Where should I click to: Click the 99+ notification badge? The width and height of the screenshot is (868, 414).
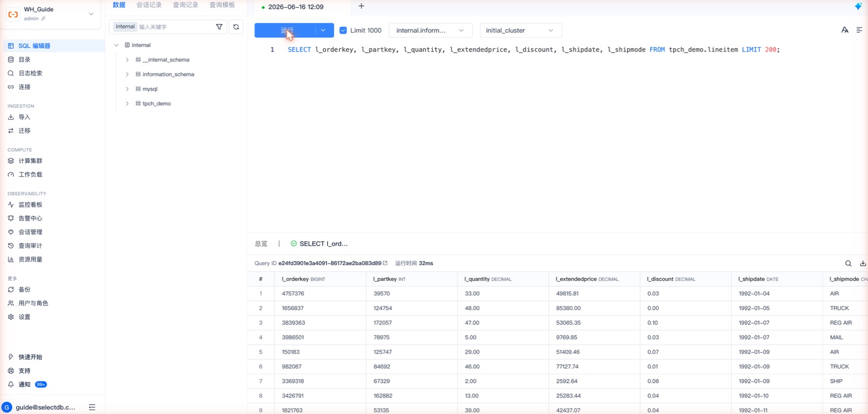[41, 384]
